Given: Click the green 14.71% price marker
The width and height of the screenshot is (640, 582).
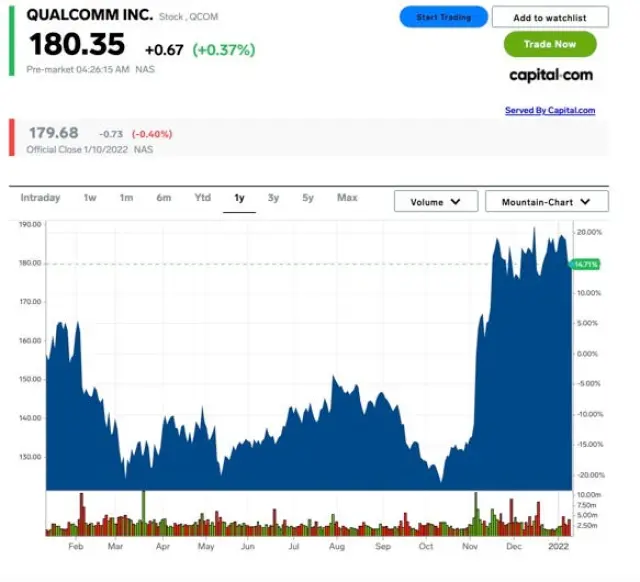Looking at the screenshot, I should click(x=585, y=264).
